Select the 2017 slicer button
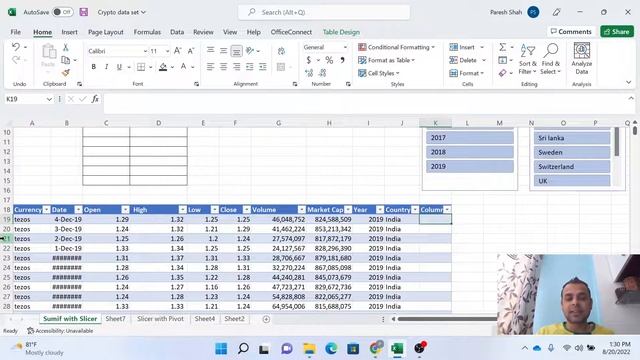 tap(470, 138)
